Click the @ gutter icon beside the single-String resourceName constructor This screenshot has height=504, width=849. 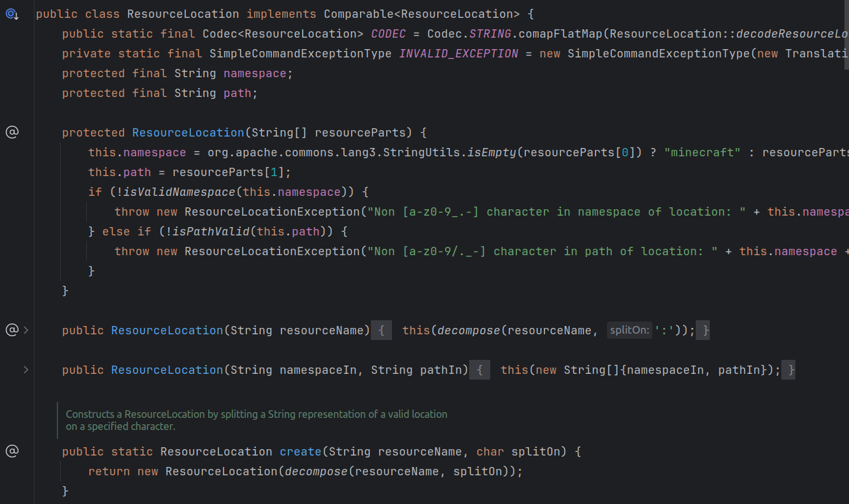(11, 330)
